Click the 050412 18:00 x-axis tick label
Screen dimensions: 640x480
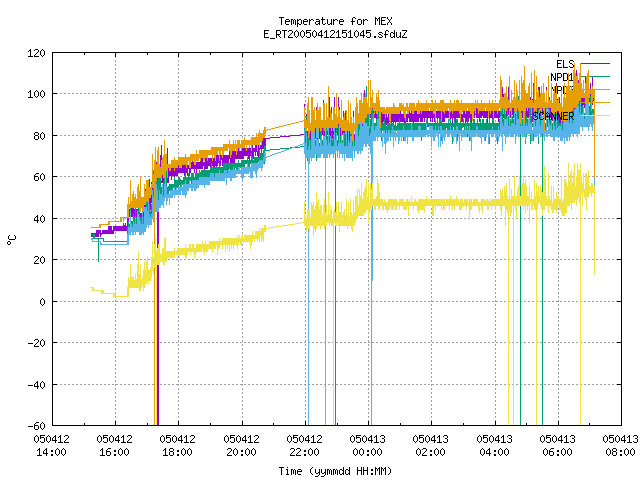tap(178, 446)
